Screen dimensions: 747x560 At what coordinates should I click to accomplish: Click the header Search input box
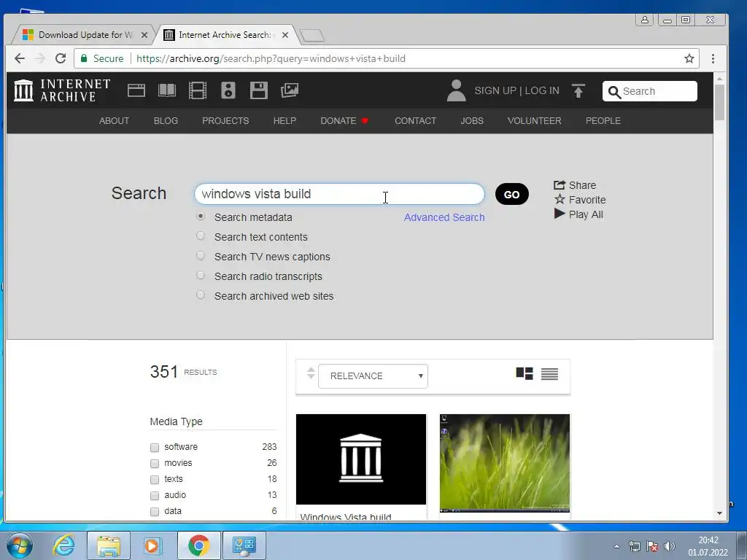[650, 91]
